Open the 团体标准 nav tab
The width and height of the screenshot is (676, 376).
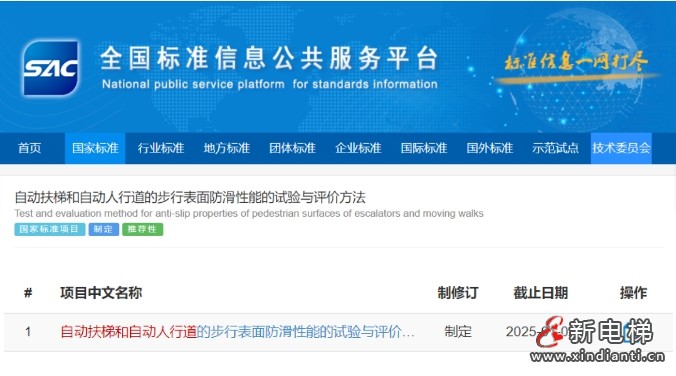pos(292,148)
